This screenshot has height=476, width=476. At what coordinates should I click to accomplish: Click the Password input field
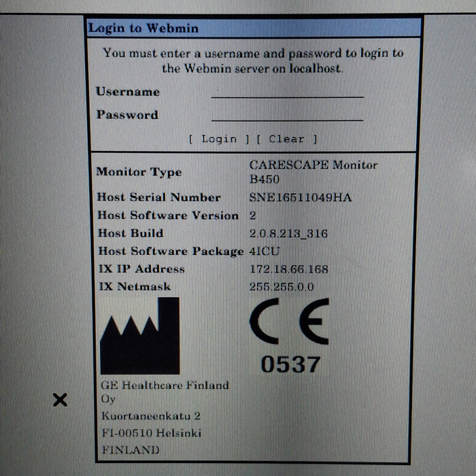point(287,115)
